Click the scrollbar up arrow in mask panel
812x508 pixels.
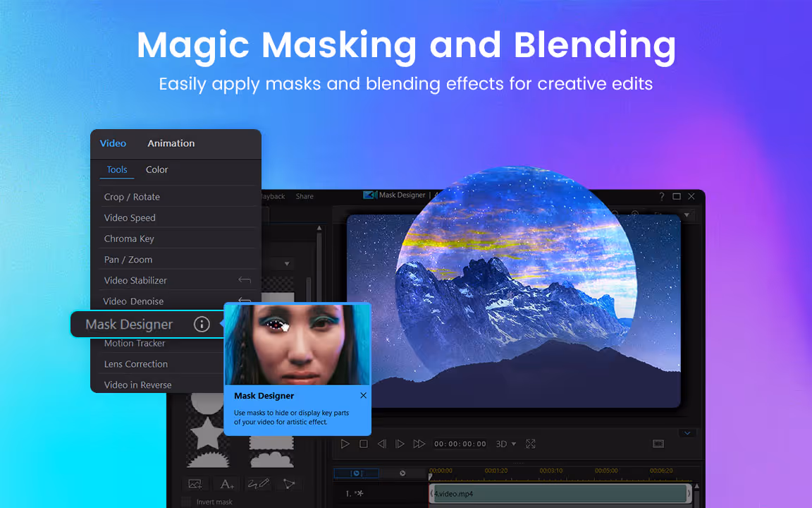tap(319, 228)
